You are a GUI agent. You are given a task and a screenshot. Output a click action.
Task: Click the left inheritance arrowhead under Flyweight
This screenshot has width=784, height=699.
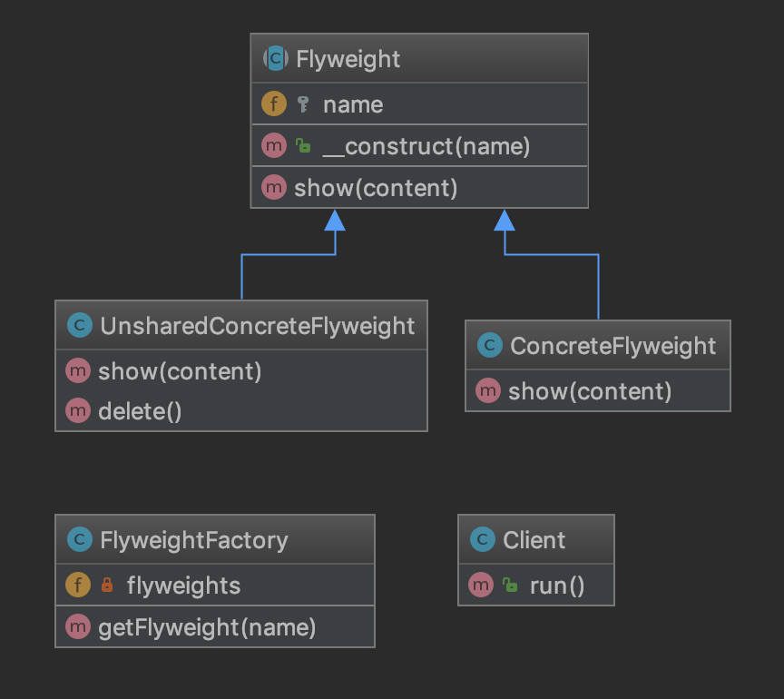tap(335, 220)
